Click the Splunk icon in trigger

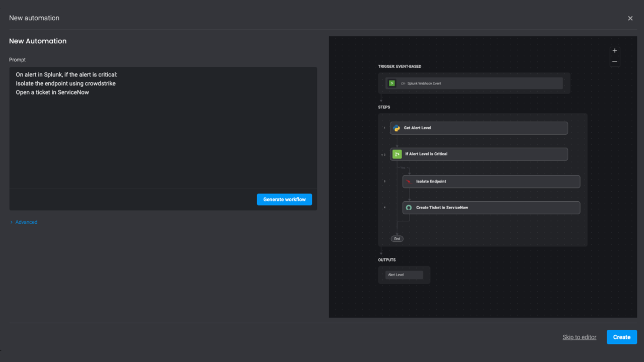[392, 83]
